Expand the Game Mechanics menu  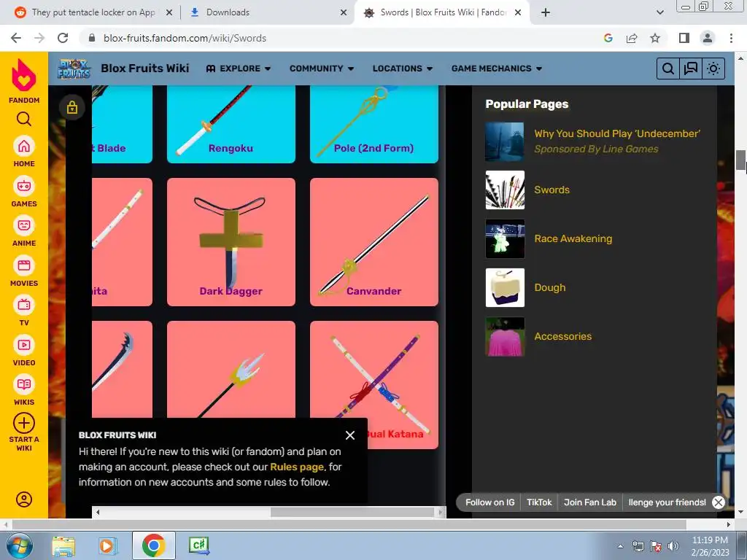tap(496, 69)
